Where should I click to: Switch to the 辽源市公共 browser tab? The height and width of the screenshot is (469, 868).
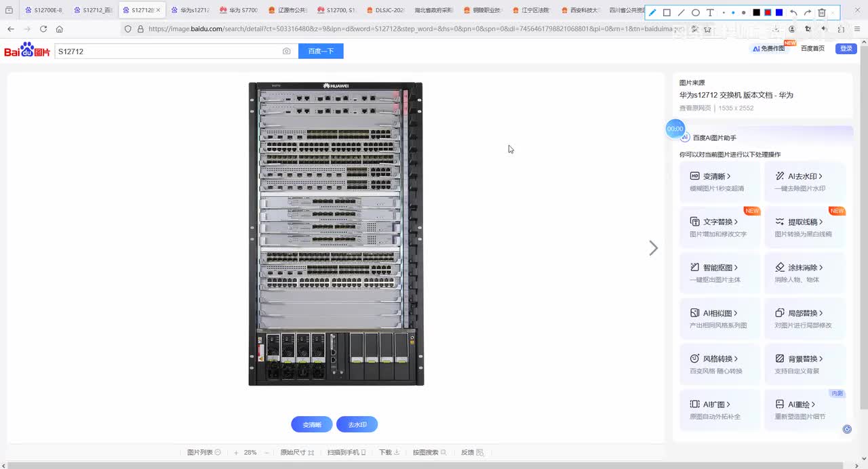pos(288,10)
